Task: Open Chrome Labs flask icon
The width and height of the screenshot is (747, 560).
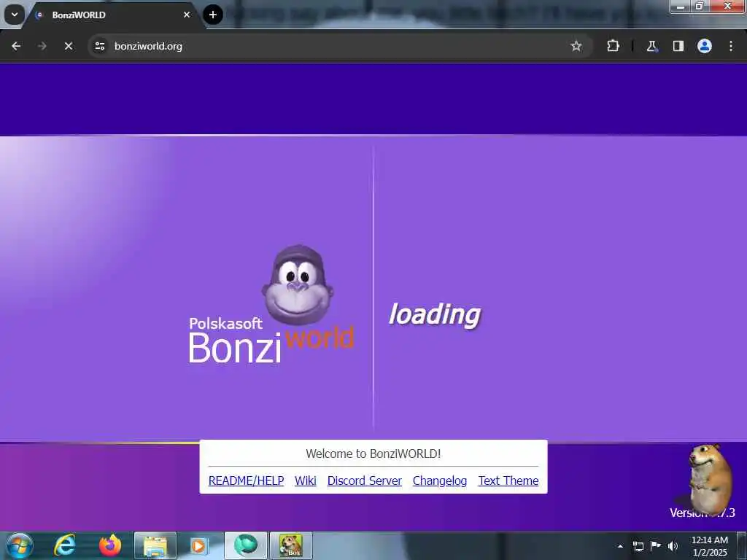Action: click(x=651, y=46)
